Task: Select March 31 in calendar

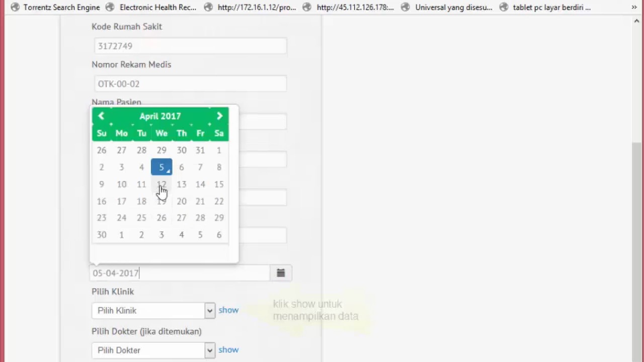Action: [200, 150]
